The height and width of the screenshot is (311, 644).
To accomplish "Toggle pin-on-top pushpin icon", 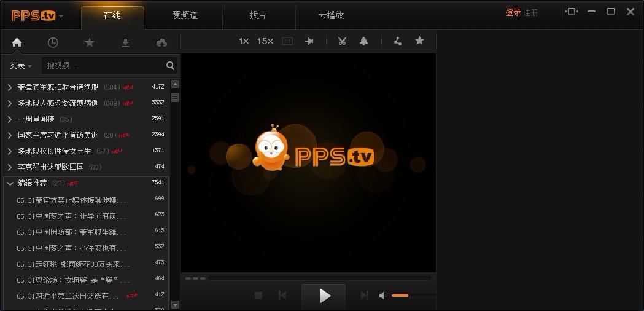I will [x=309, y=41].
